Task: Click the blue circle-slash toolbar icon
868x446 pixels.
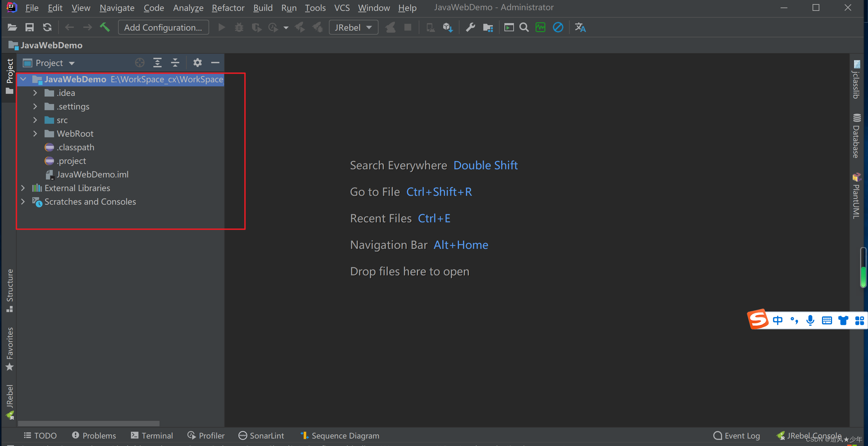Action: point(558,27)
